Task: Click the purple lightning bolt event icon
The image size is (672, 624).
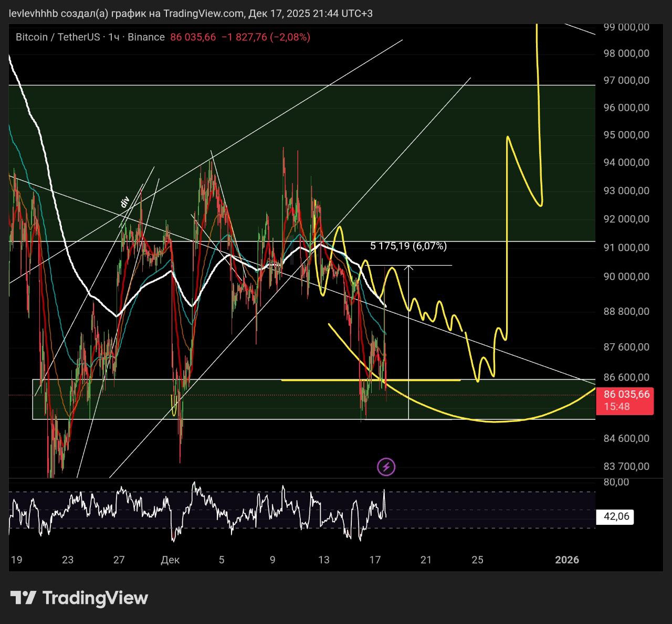Action: pos(386,467)
